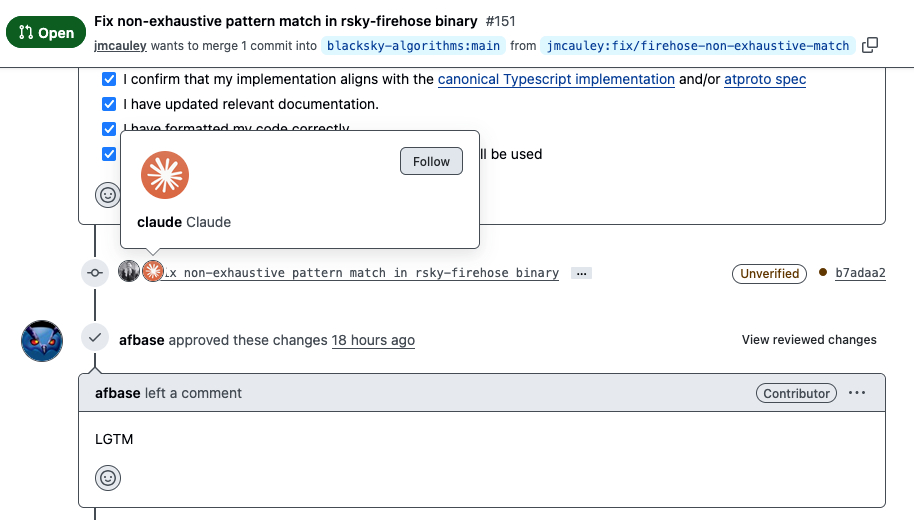Viewport: 914px width, 520px height.
Task: Click the Claude avatar in the hover card
Action: (164, 175)
